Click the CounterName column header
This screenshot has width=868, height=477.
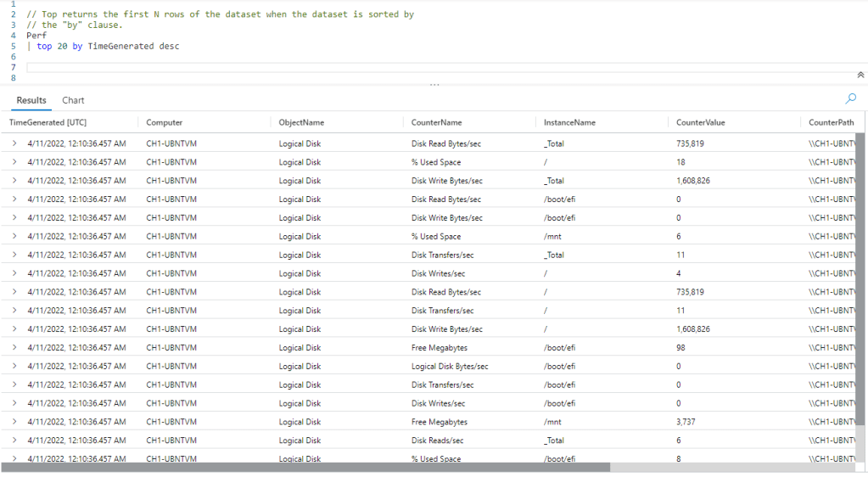pyautogui.click(x=436, y=122)
